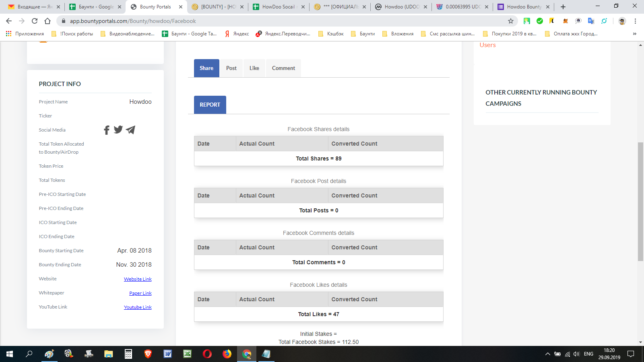Open the Website Link

(x=138, y=279)
